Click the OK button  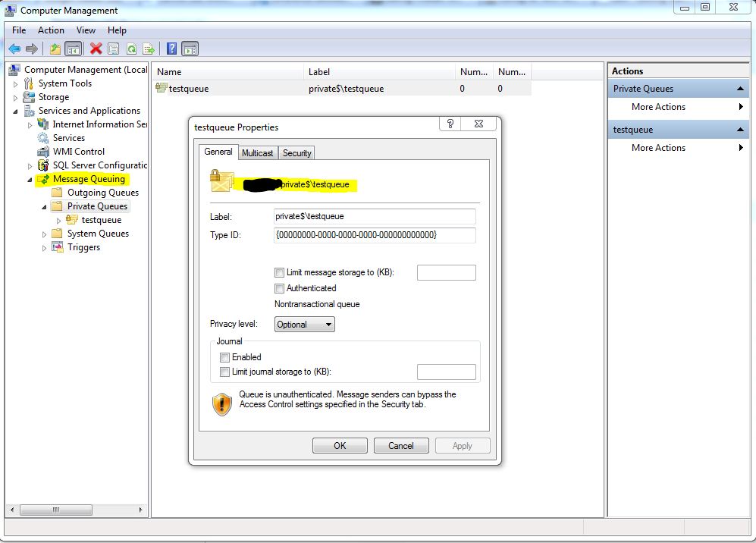340,446
